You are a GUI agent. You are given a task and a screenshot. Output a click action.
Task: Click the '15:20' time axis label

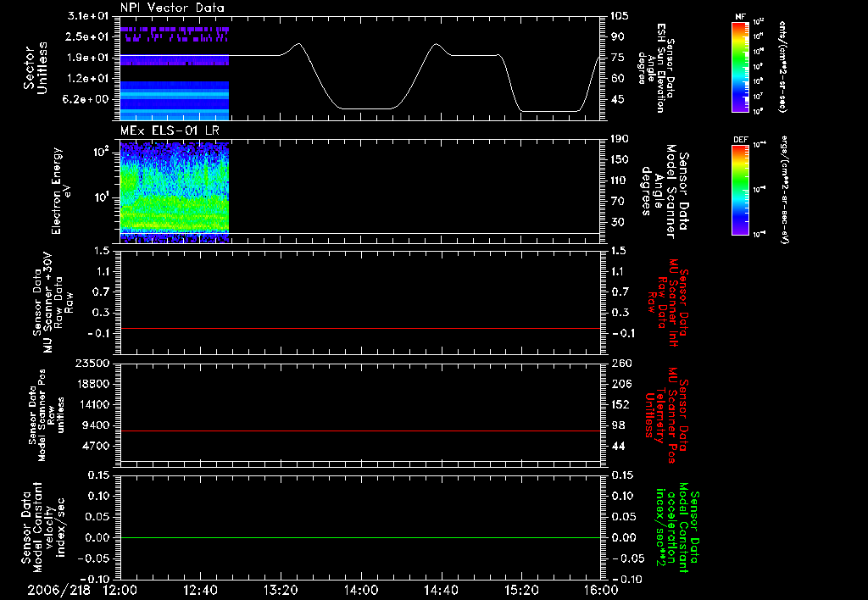[x=521, y=591]
